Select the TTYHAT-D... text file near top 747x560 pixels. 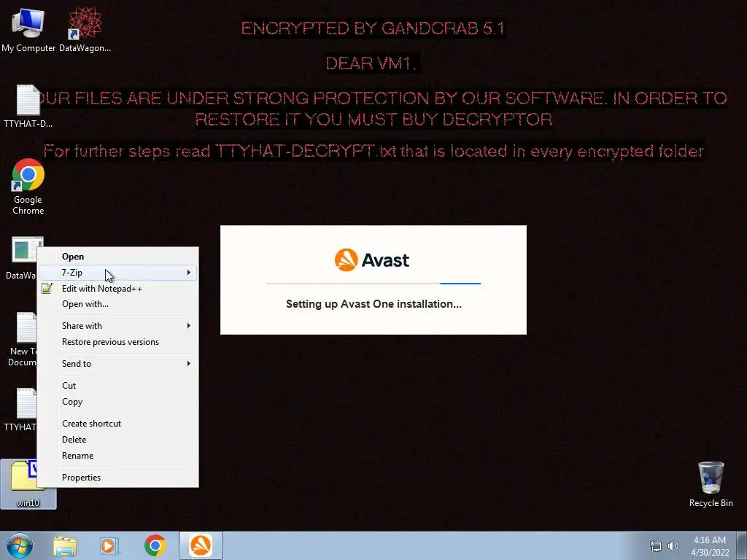[28, 106]
